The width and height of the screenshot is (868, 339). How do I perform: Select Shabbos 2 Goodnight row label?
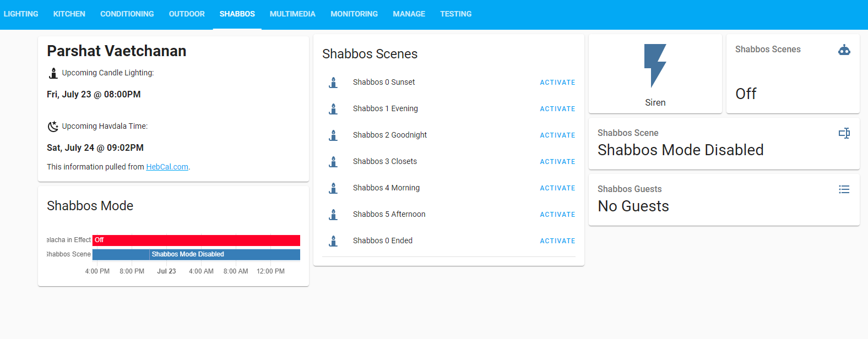(x=390, y=135)
